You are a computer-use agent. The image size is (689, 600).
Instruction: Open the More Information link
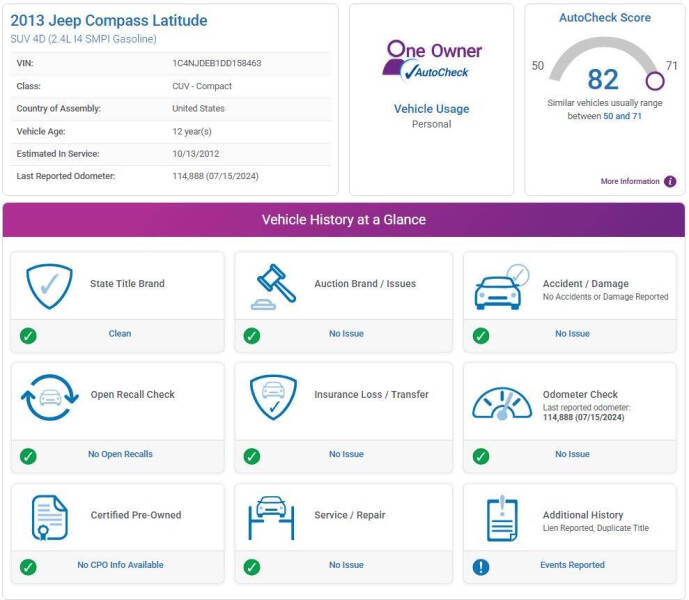630,182
